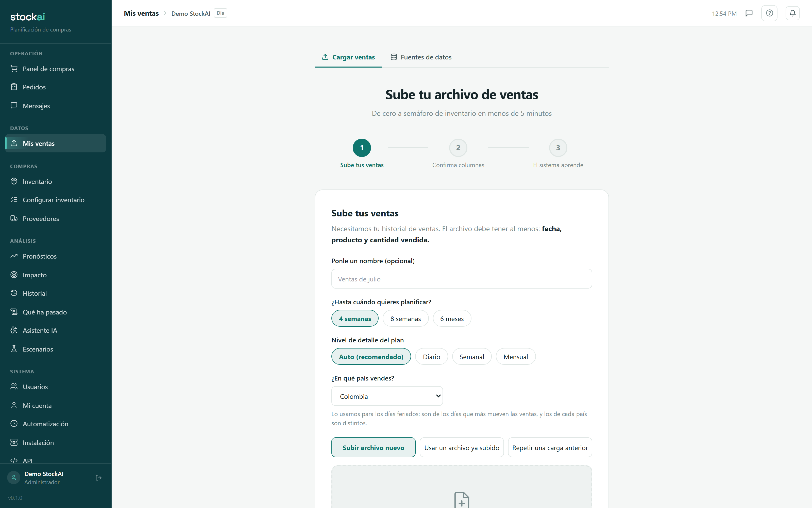The width and height of the screenshot is (812, 508).
Task: Pick the 6 meses planning horizon
Action: [x=452, y=319]
